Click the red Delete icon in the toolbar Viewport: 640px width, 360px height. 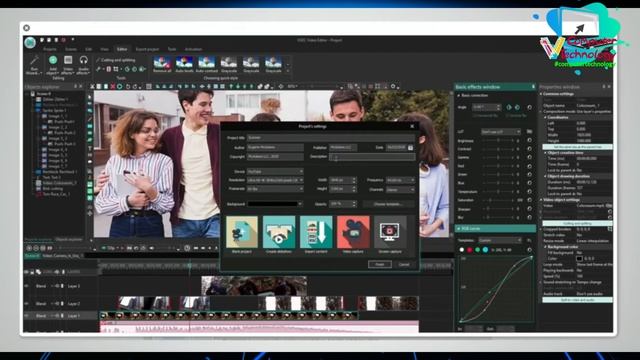point(113,87)
